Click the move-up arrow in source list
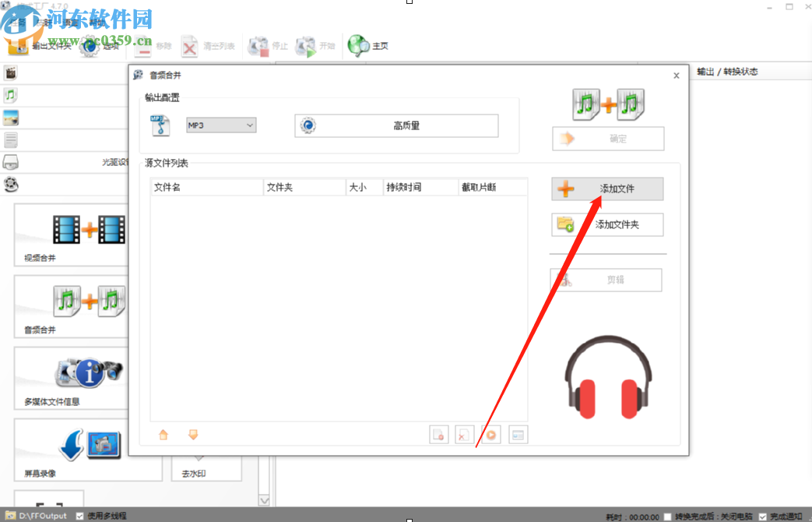Image resolution: width=812 pixels, height=522 pixels. tap(163, 435)
